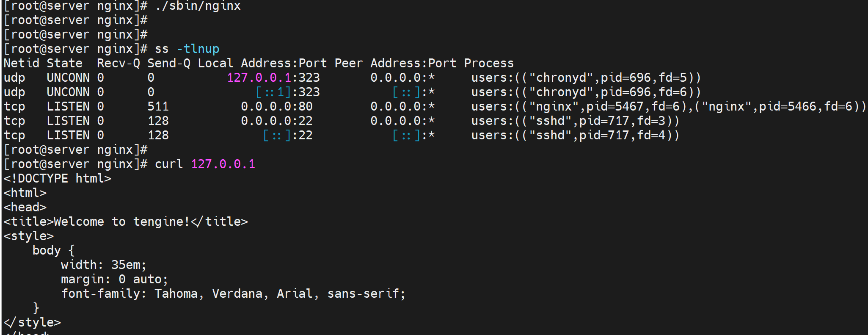The width and height of the screenshot is (868, 335).
Task: Click the 0.0.0.0:22 local address
Action: point(276,121)
